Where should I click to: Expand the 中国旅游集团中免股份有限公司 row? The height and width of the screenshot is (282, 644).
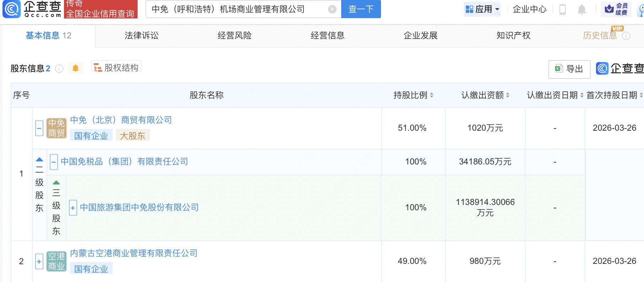pos(73,208)
